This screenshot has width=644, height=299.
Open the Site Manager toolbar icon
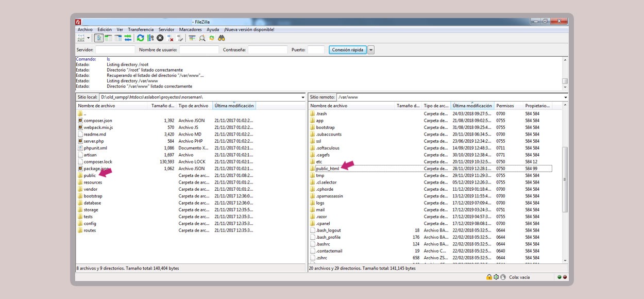[81, 38]
